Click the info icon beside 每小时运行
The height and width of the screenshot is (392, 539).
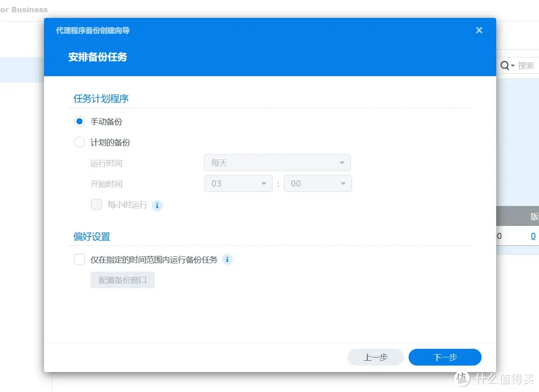(157, 205)
